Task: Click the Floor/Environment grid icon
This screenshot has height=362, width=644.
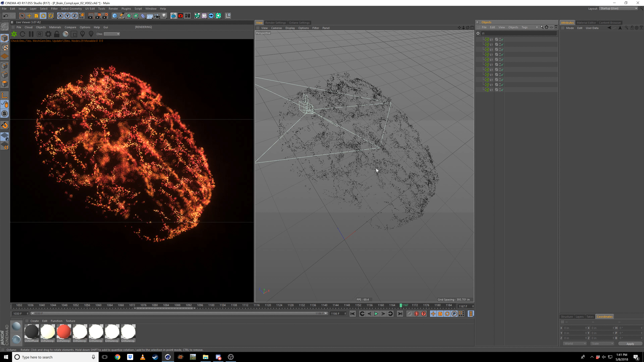Action: [x=150, y=16]
